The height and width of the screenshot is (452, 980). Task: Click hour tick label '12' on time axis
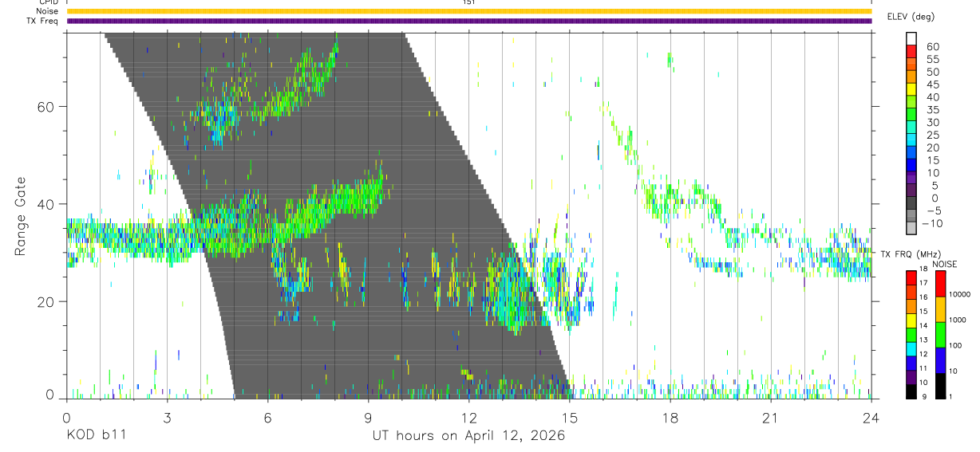click(468, 418)
